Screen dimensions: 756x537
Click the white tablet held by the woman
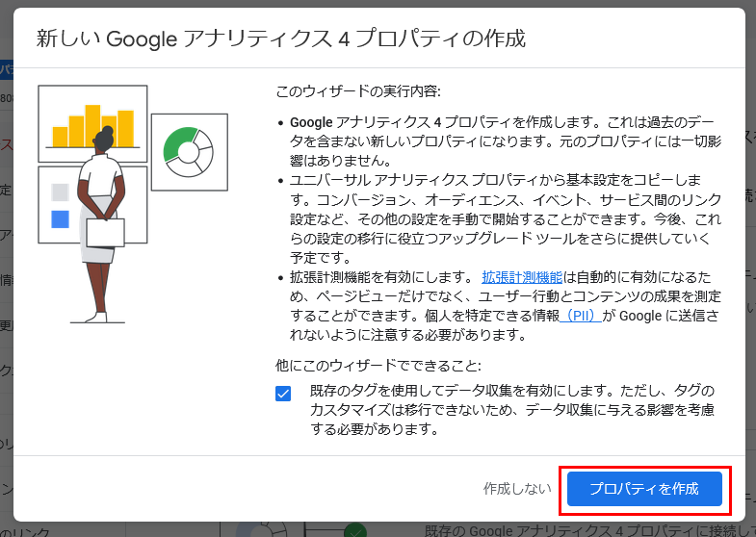[105, 233]
